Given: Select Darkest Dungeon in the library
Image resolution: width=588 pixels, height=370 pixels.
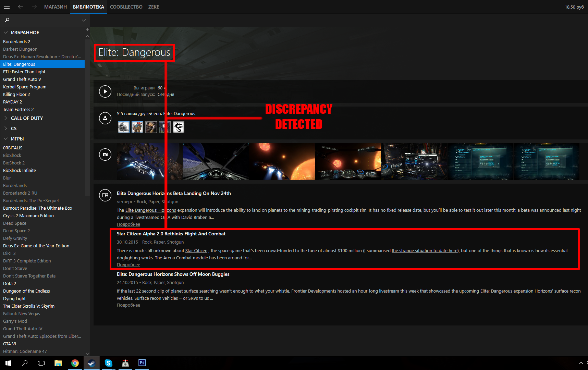Looking at the screenshot, I should (42, 49).
